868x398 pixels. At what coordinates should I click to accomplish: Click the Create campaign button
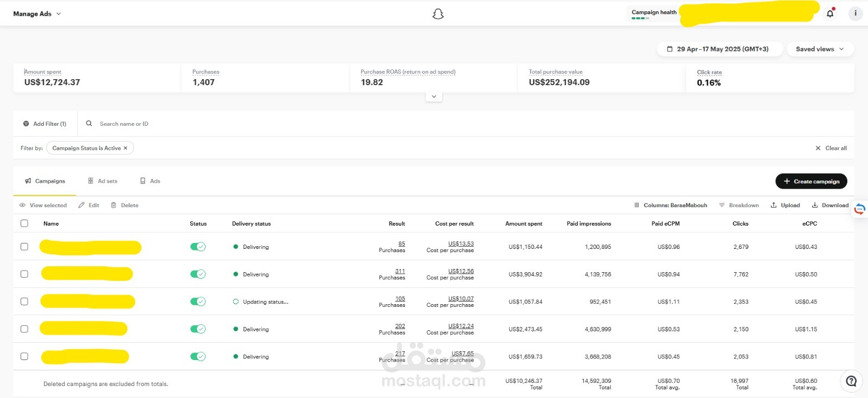(x=811, y=181)
